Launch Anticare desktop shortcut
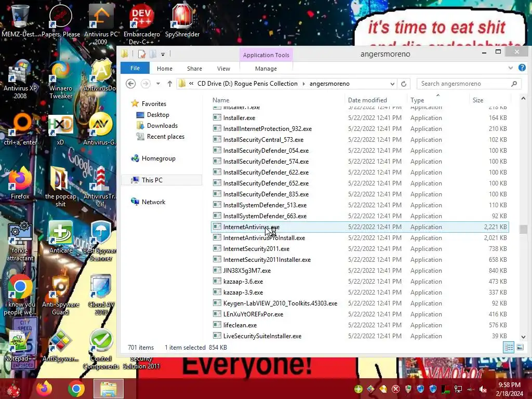Viewport: 532px width, 399px height. click(x=61, y=237)
